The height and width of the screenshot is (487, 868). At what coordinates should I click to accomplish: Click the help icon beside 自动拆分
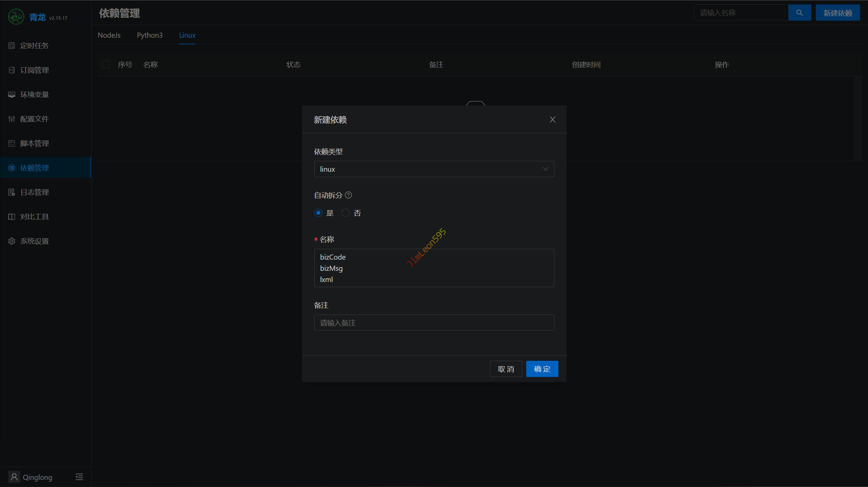348,195
